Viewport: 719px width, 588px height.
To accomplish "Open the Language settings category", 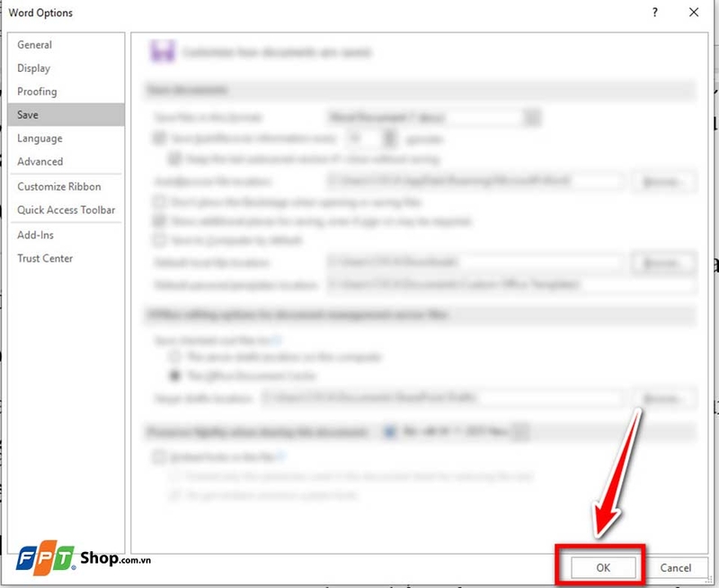I will (66, 138).
